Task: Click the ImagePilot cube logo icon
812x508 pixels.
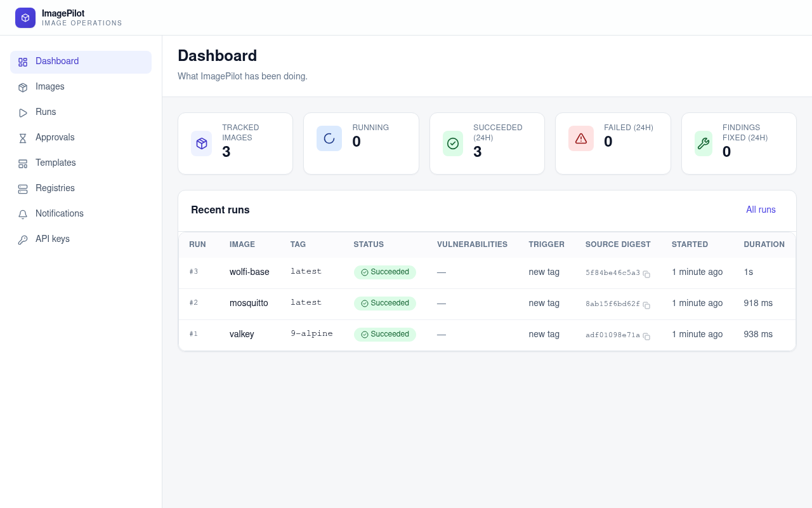Action: point(25,18)
